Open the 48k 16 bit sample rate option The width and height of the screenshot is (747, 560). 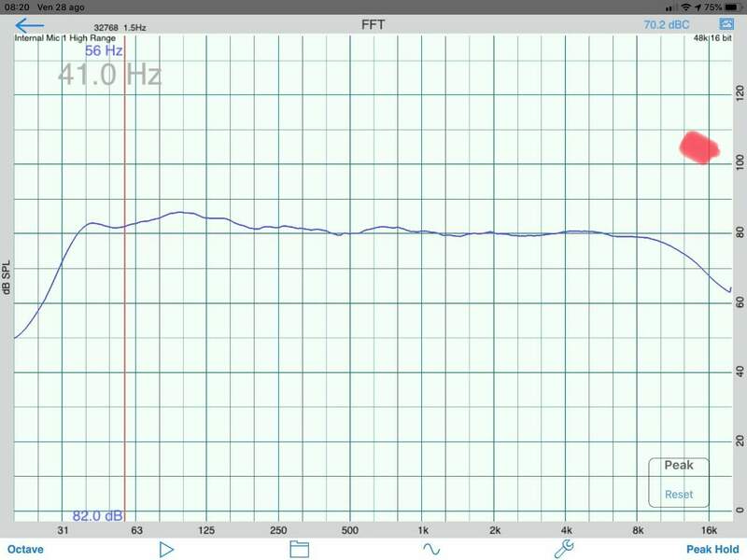coord(712,39)
